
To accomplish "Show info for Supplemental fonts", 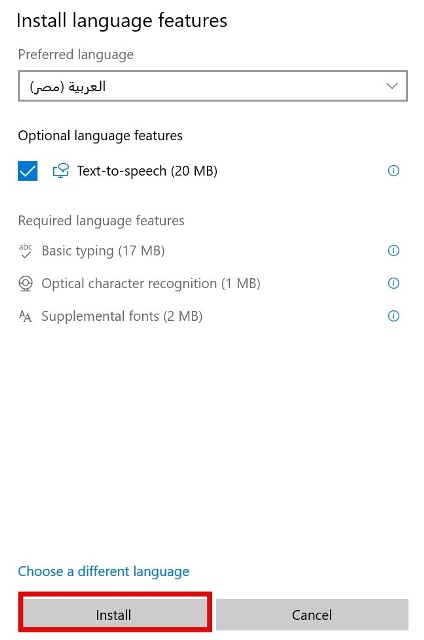I will point(393,316).
